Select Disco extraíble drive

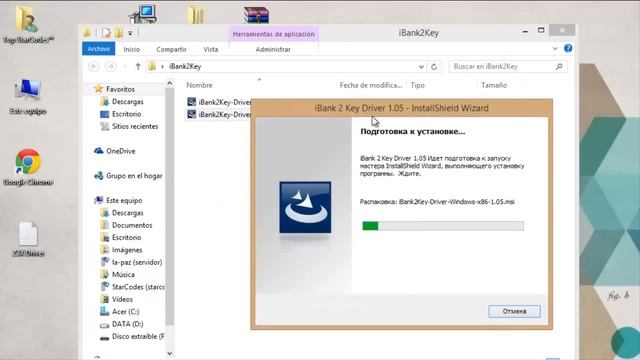point(138,336)
